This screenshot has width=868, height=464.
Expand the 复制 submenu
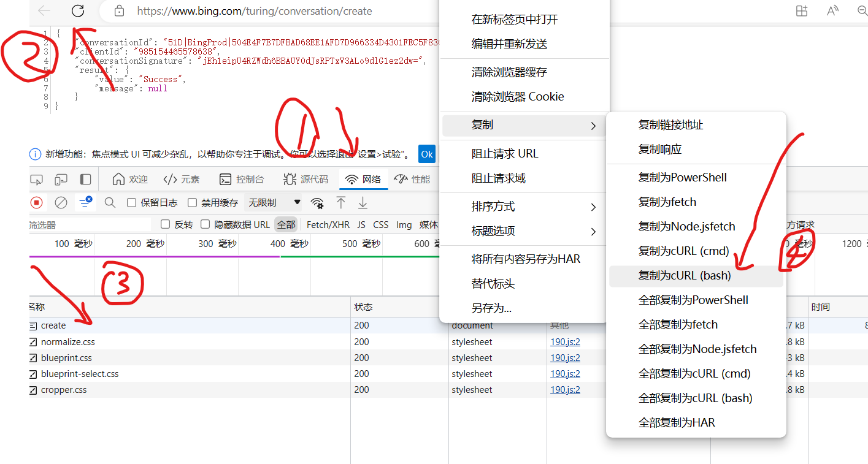coord(524,125)
